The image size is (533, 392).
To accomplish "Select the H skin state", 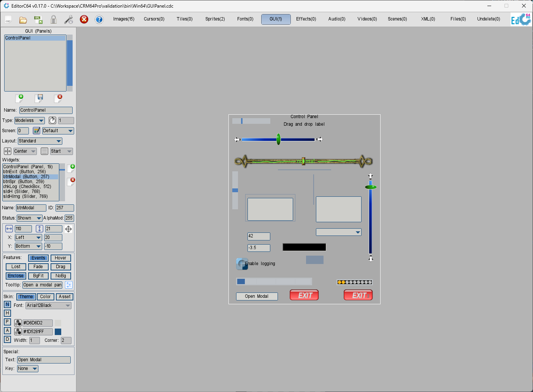I will tap(7, 313).
